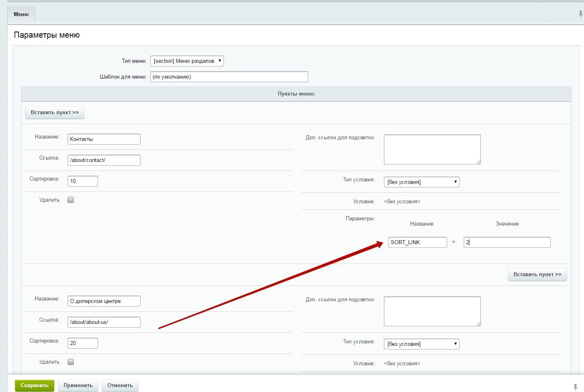The width and height of the screenshot is (584, 392).
Task: Click the Название field with О дилерском центре
Action: point(104,301)
